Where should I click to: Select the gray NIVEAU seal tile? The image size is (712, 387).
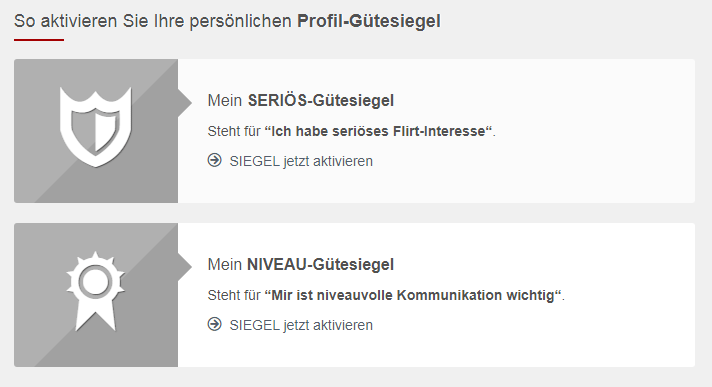(x=96, y=295)
